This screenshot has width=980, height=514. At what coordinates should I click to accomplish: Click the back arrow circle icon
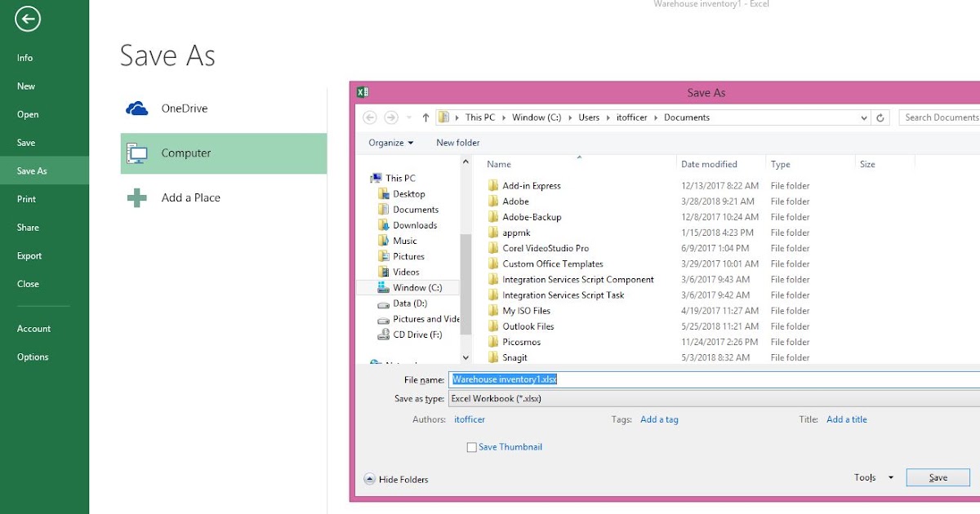[28, 19]
